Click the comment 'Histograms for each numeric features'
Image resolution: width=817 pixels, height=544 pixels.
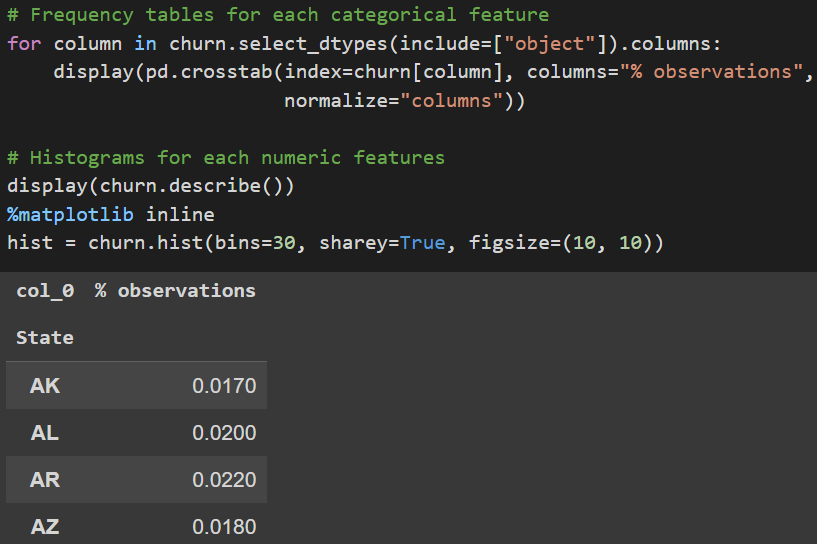click(x=226, y=157)
